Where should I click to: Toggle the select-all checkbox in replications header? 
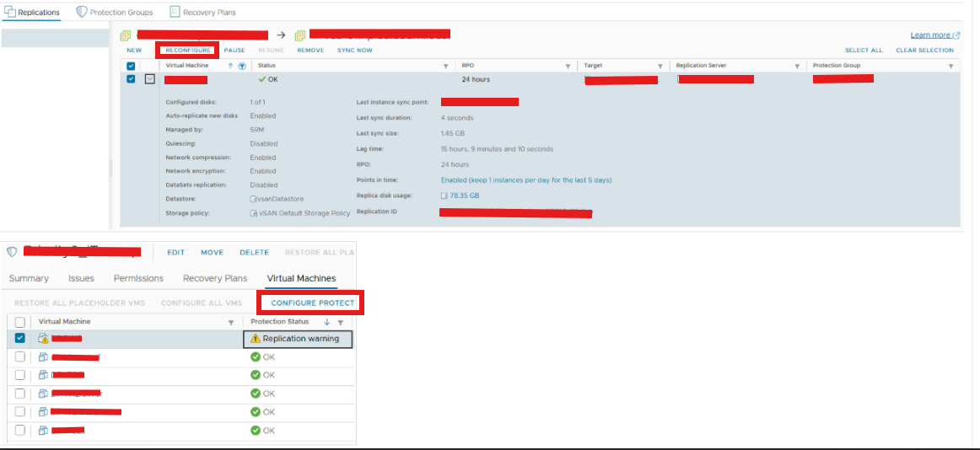tap(131, 66)
